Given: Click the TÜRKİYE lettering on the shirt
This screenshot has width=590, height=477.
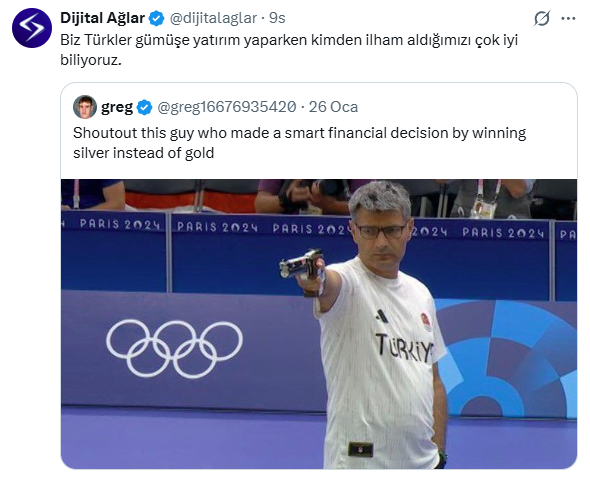Looking at the screenshot, I should click(404, 348).
